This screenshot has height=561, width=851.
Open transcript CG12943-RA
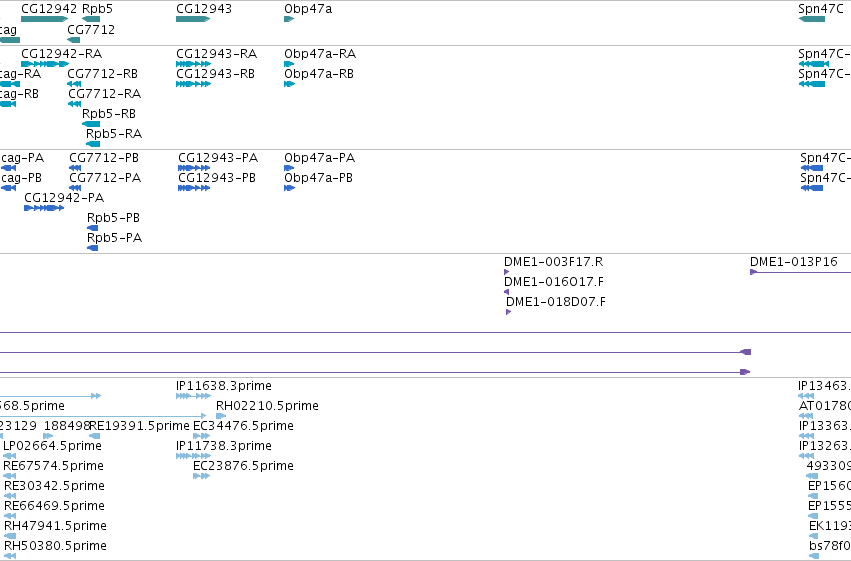[217, 54]
